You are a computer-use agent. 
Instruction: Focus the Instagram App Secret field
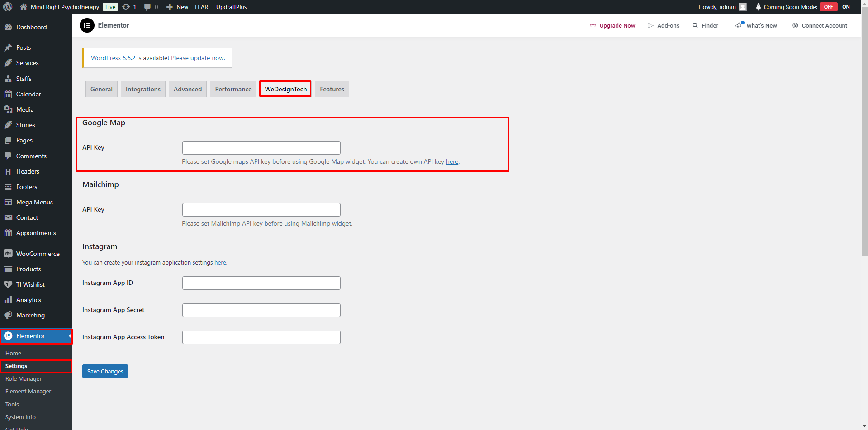coord(261,310)
